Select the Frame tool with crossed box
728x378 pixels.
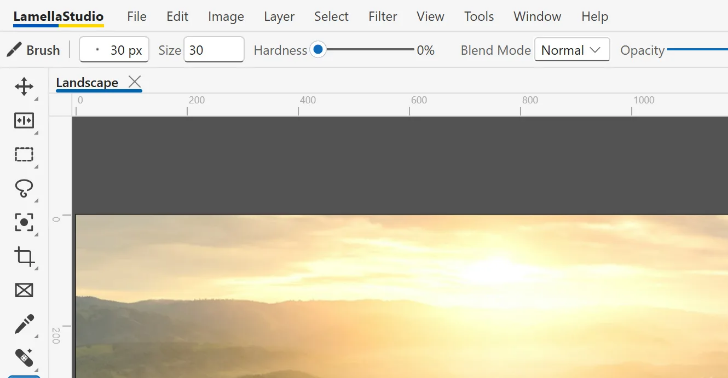[x=24, y=291]
